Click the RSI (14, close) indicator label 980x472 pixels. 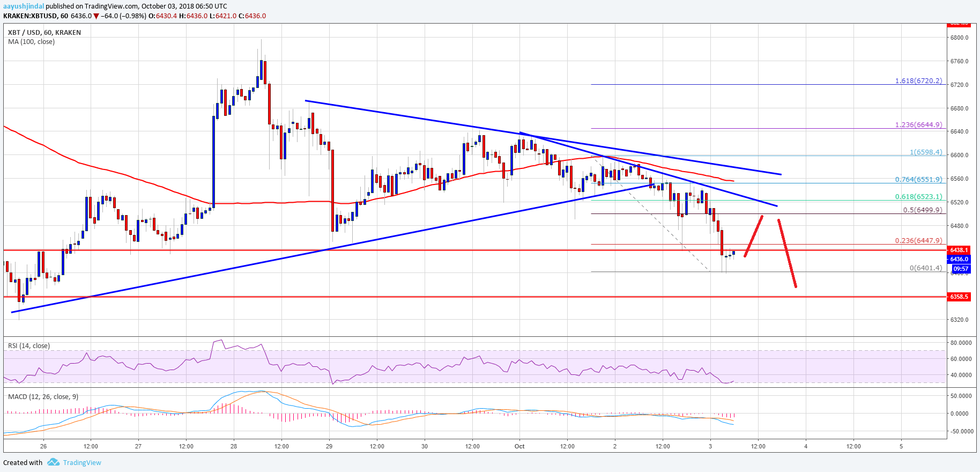click(x=29, y=345)
